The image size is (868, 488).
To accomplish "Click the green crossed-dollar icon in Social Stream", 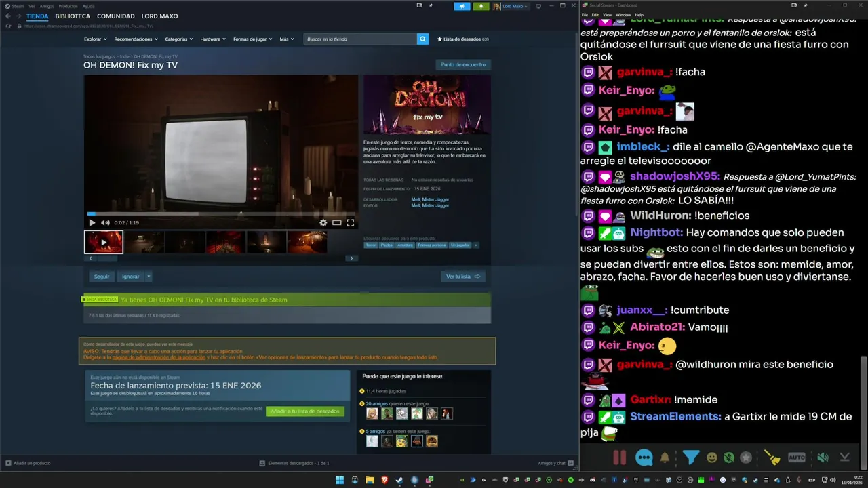I will 728,457.
